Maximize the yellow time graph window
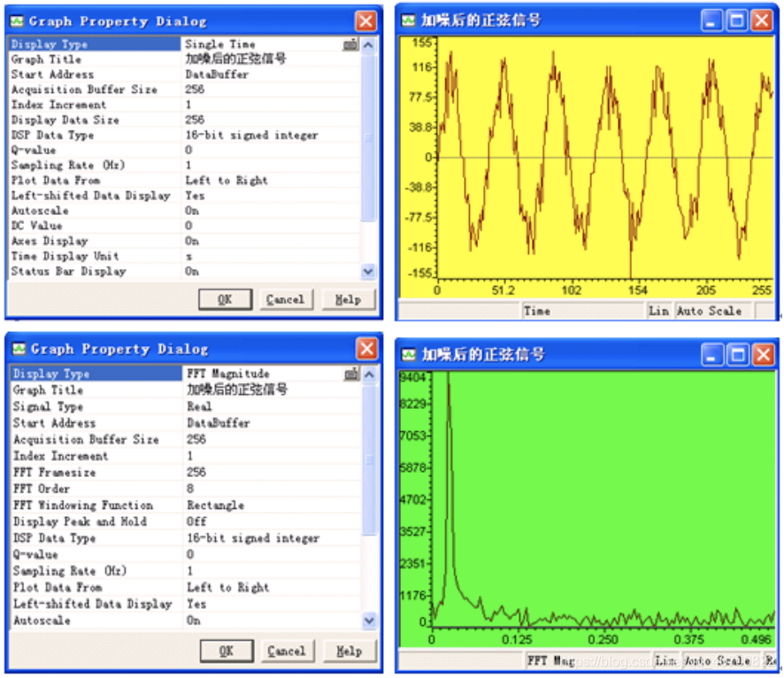Image resolution: width=784 pixels, height=678 pixels. coord(736,20)
